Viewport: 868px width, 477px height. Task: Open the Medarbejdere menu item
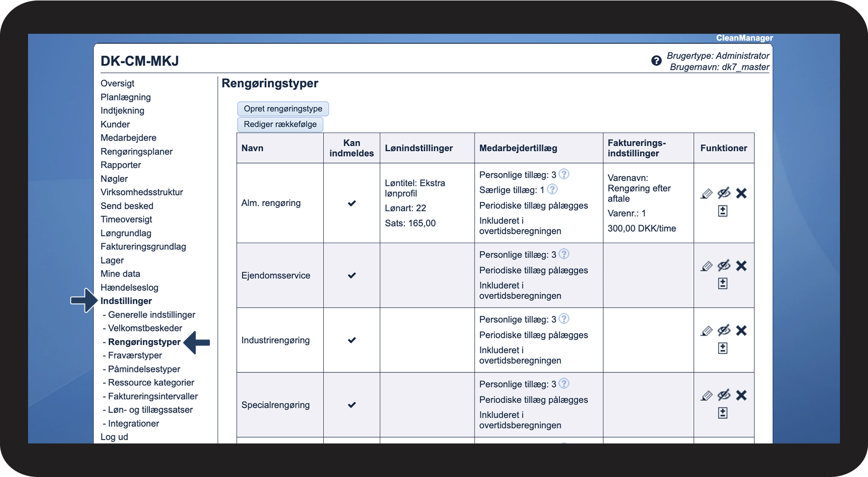[x=128, y=138]
